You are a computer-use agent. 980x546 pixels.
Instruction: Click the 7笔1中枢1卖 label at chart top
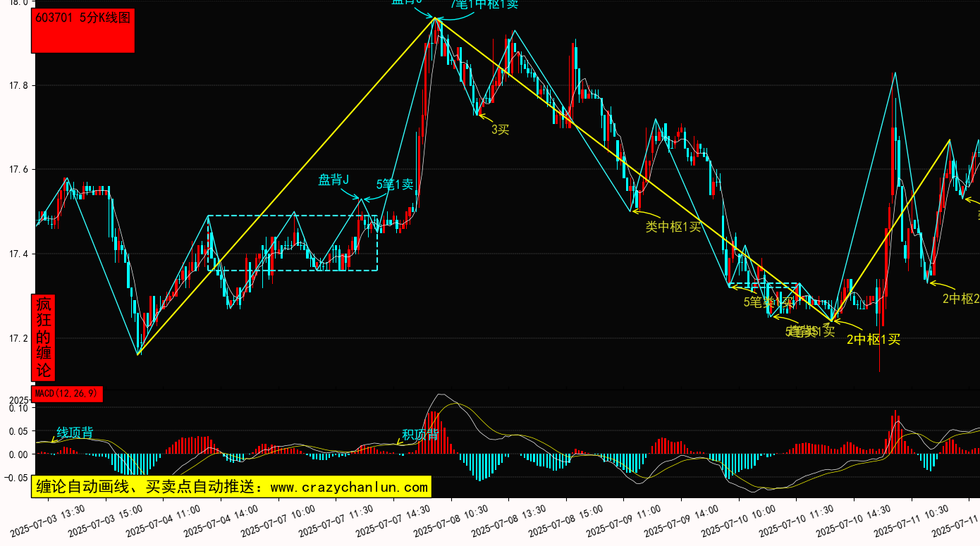pyautogui.click(x=484, y=4)
